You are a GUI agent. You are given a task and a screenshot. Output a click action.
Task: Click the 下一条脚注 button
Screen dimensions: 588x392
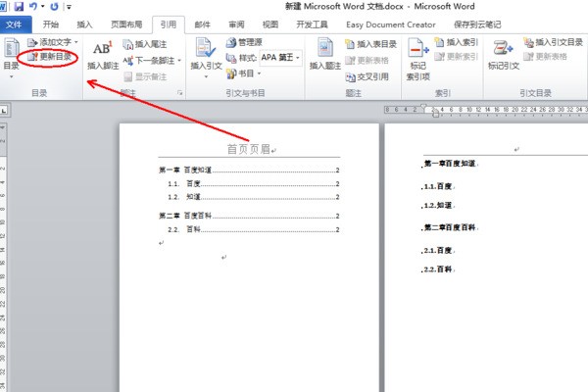coord(149,61)
